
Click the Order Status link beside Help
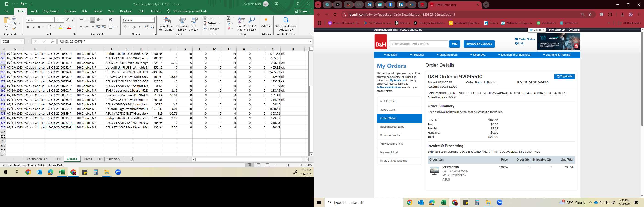coord(525,39)
